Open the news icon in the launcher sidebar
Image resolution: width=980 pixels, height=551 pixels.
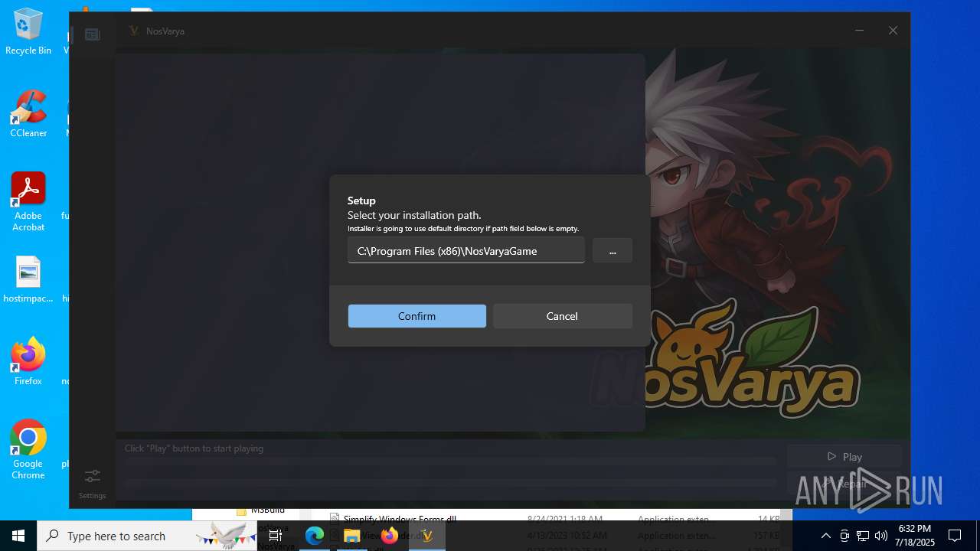[93, 34]
